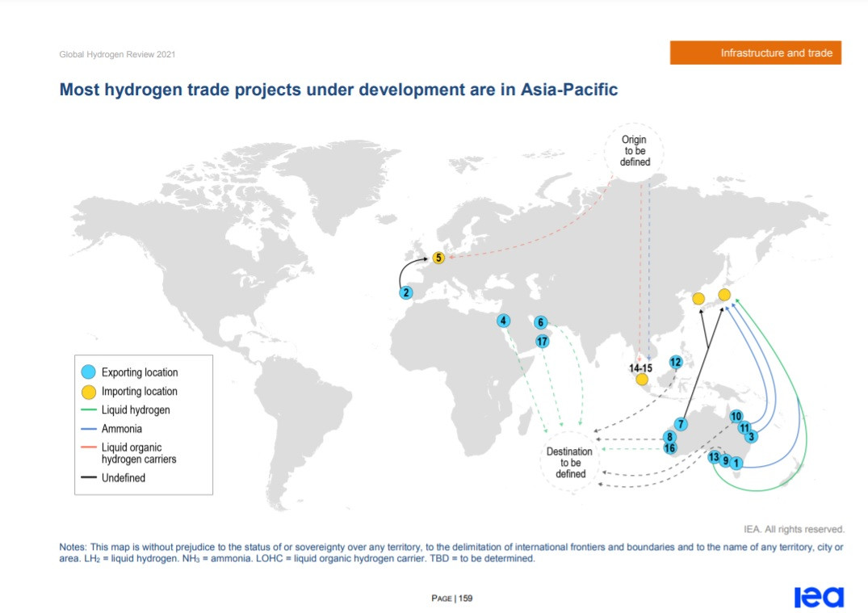868x613 pixels.
Task: Click exporting location marker 9
Action: click(725, 460)
